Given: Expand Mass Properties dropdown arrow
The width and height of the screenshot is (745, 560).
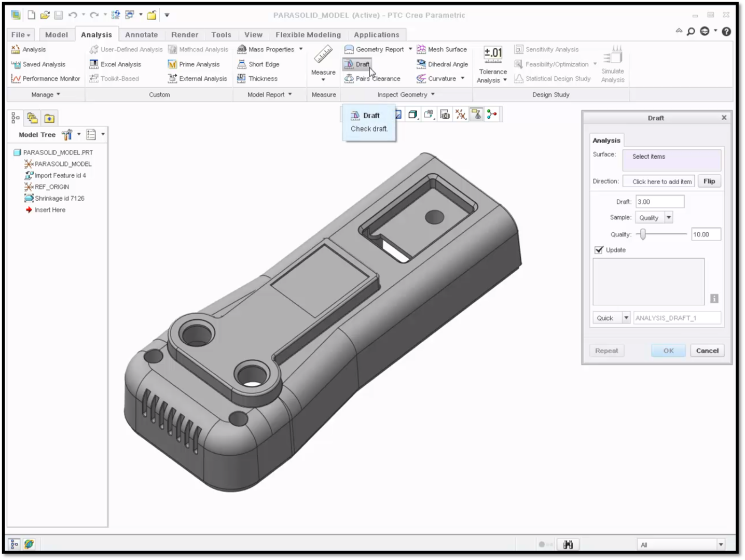Looking at the screenshot, I should click(301, 49).
